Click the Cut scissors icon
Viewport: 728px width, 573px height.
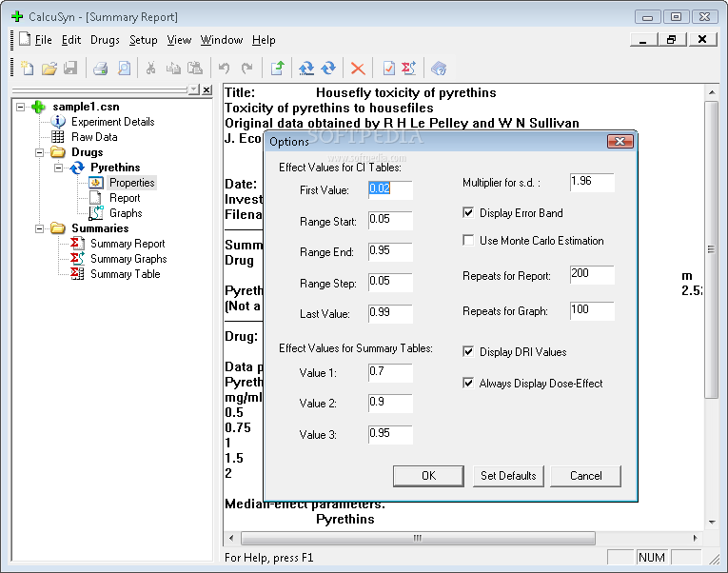coord(150,69)
